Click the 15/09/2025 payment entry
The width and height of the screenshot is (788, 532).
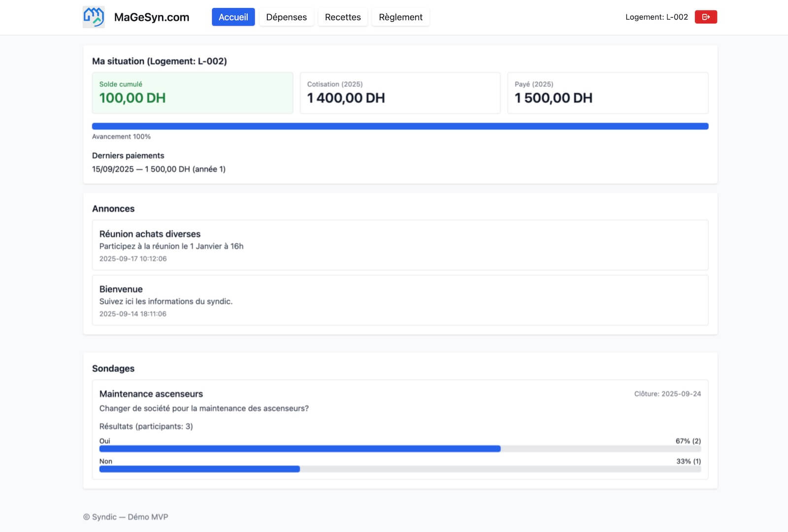point(159,169)
